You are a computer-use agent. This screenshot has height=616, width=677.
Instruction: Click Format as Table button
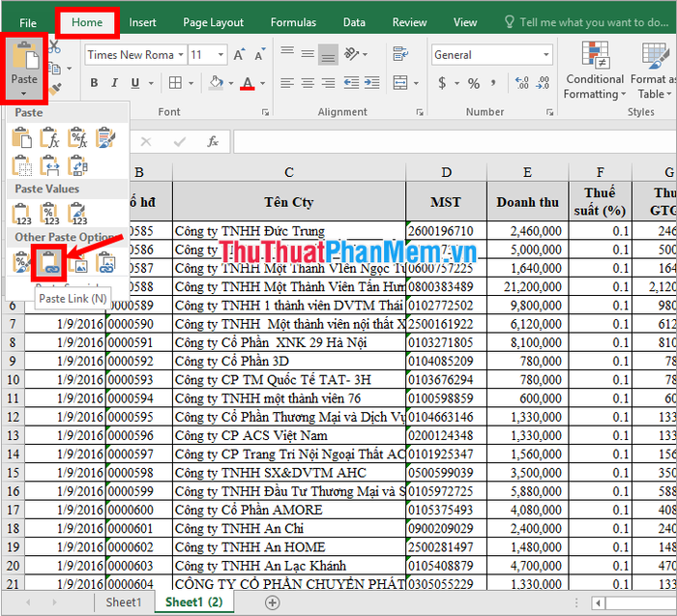tap(653, 70)
